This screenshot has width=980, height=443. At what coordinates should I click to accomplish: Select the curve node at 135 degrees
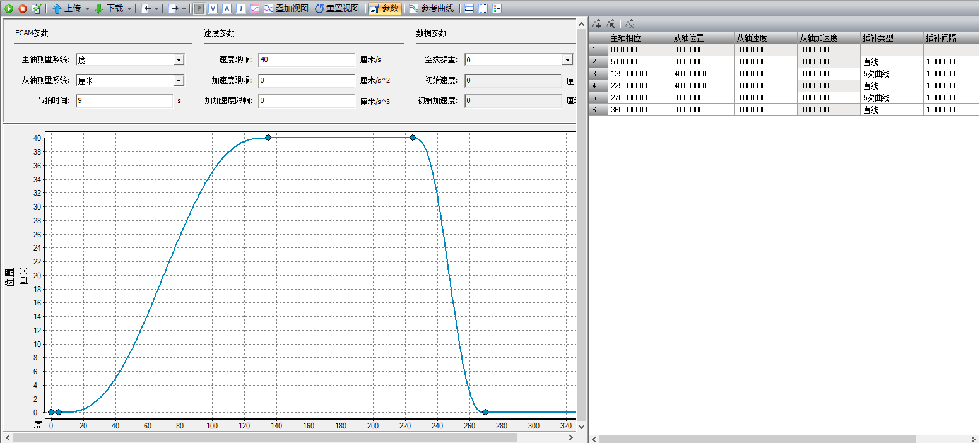(268, 138)
